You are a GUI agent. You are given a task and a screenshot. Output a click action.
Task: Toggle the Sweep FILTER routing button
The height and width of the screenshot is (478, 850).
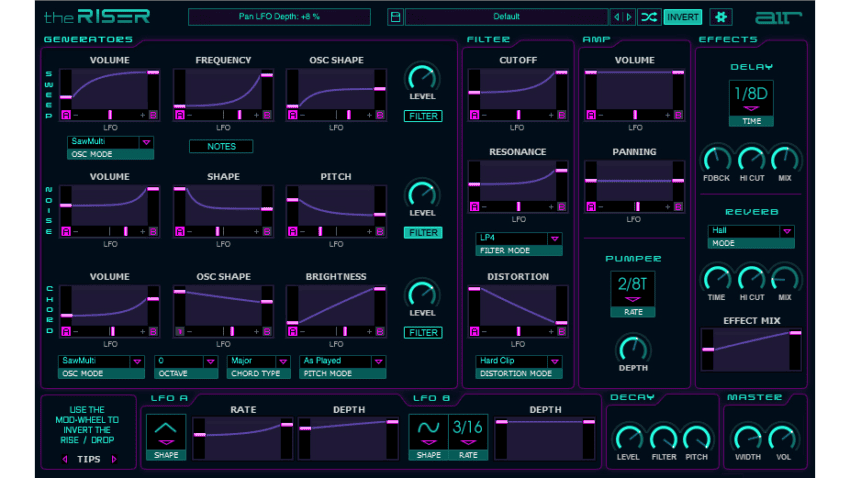pos(423,116)
